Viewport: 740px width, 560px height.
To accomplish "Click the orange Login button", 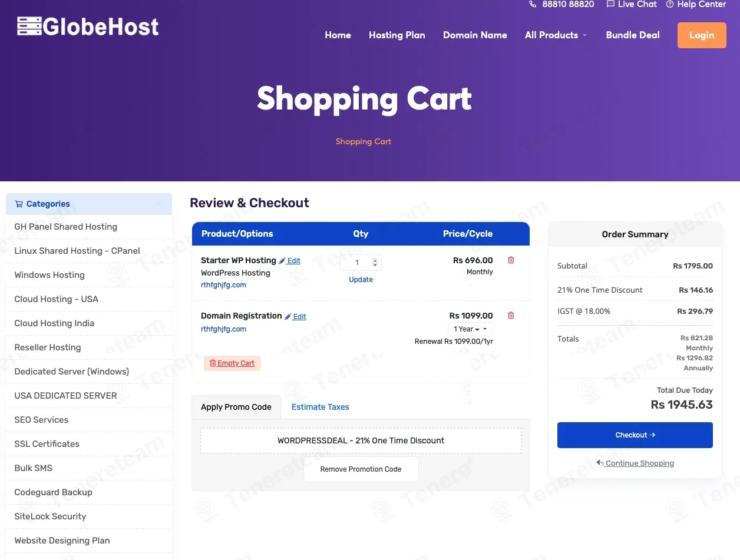I will coord(702,35).
